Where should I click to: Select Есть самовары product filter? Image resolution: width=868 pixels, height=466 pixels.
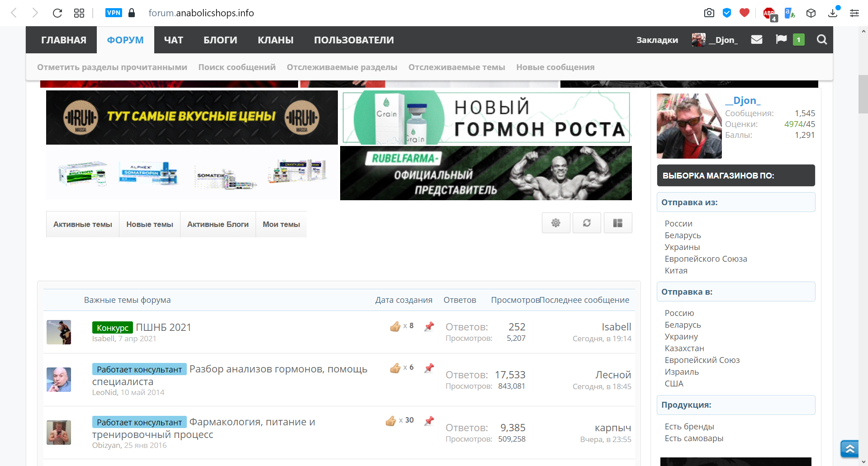point(694,438)
